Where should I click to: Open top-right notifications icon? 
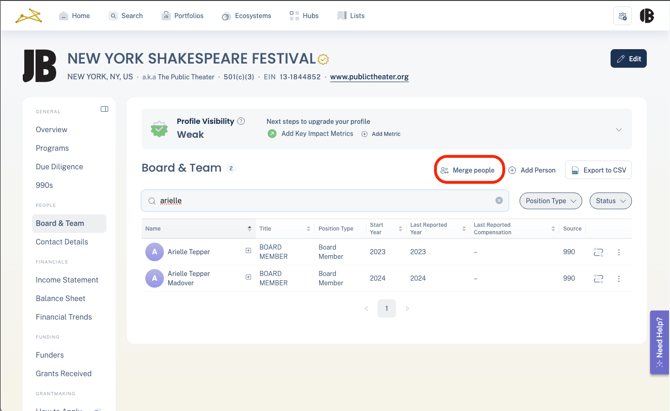[622, 16]
